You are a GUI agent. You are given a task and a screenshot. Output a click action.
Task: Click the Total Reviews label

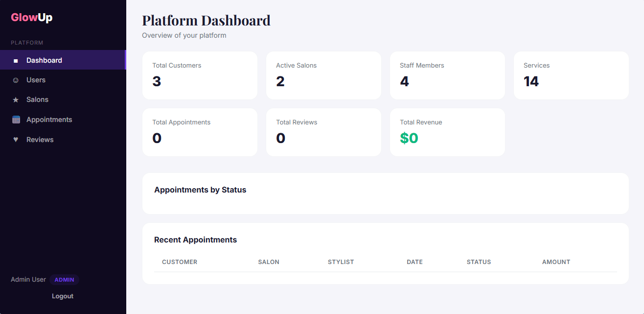(297, 122)
